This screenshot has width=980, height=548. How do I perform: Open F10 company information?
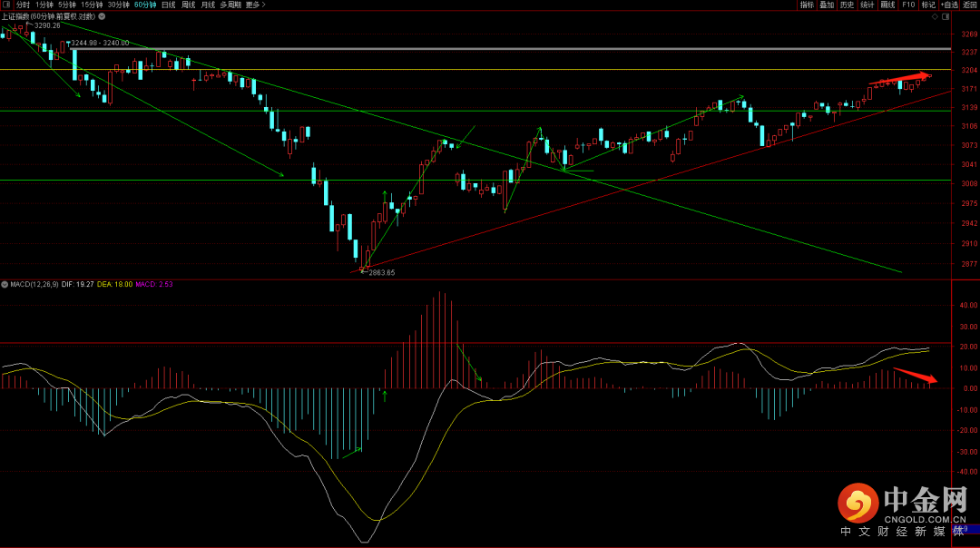[907, 5]
